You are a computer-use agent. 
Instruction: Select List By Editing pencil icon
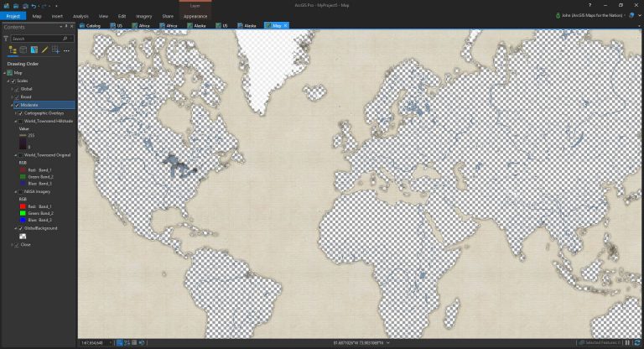44,50
